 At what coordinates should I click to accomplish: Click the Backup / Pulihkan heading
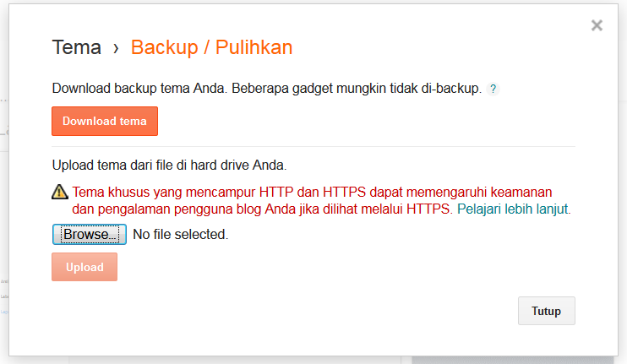[211, 47]
